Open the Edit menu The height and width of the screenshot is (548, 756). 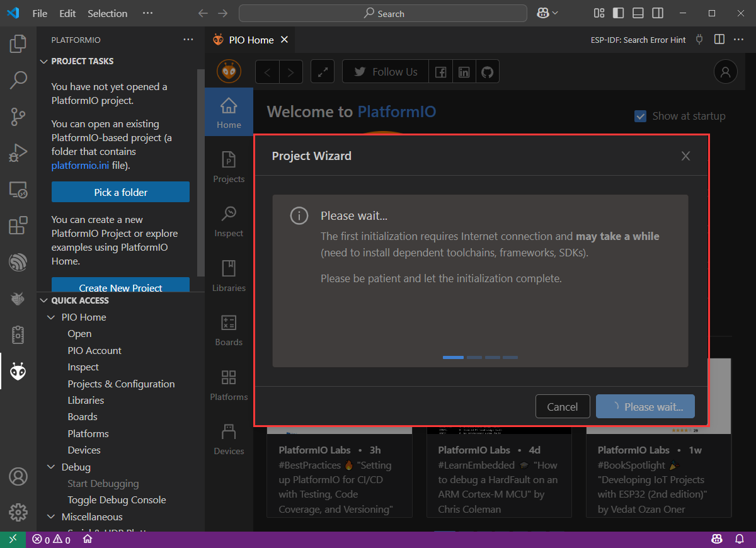tap(67, 13)
